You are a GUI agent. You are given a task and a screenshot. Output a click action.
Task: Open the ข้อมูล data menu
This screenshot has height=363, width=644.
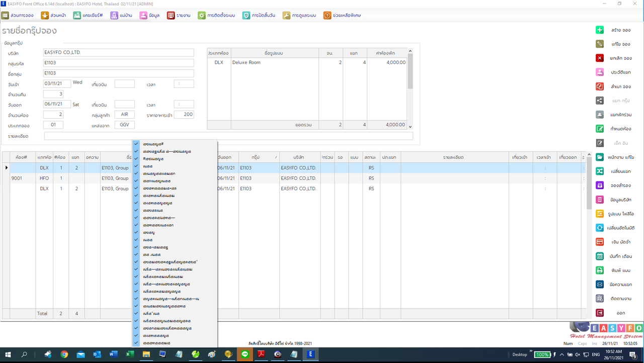pos(149,16)
